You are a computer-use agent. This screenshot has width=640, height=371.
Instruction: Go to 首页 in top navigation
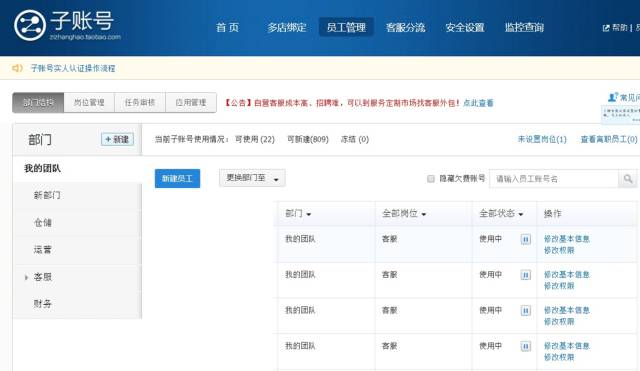click(x=227, y=27)
